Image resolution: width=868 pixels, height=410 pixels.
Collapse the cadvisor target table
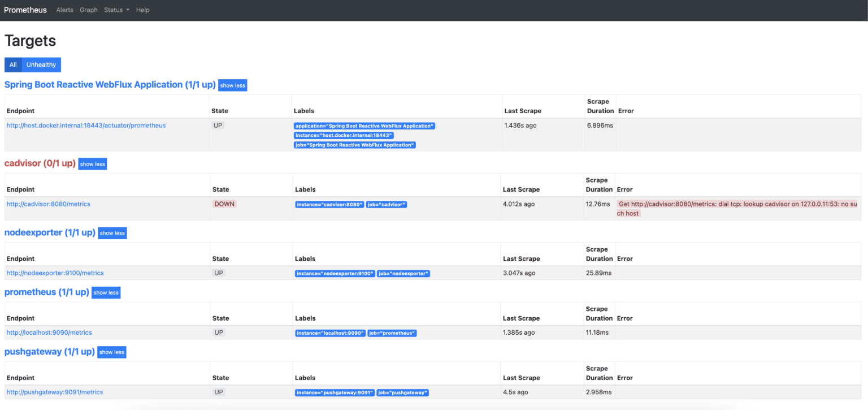[92, 164]
